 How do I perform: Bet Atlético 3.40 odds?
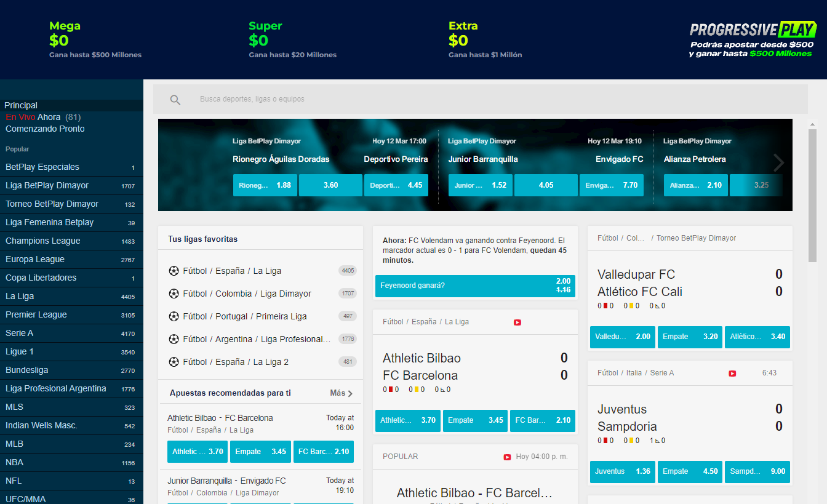tap(757, 337)
